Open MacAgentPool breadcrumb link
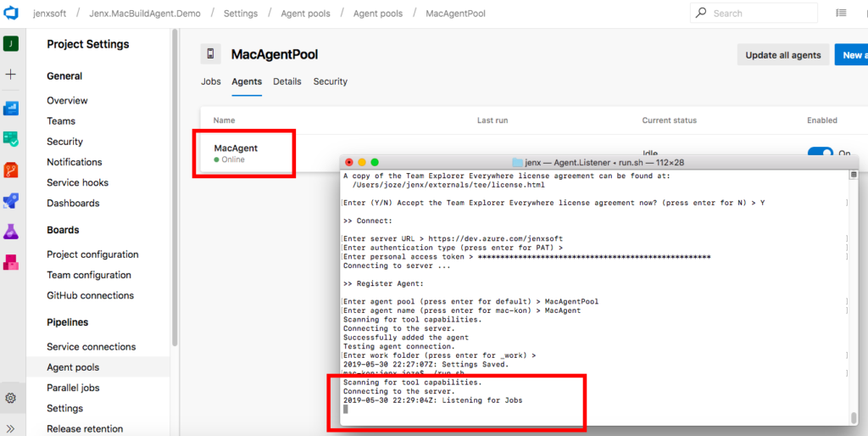Screen dimensions: 868x436 [x=455, y=14]
